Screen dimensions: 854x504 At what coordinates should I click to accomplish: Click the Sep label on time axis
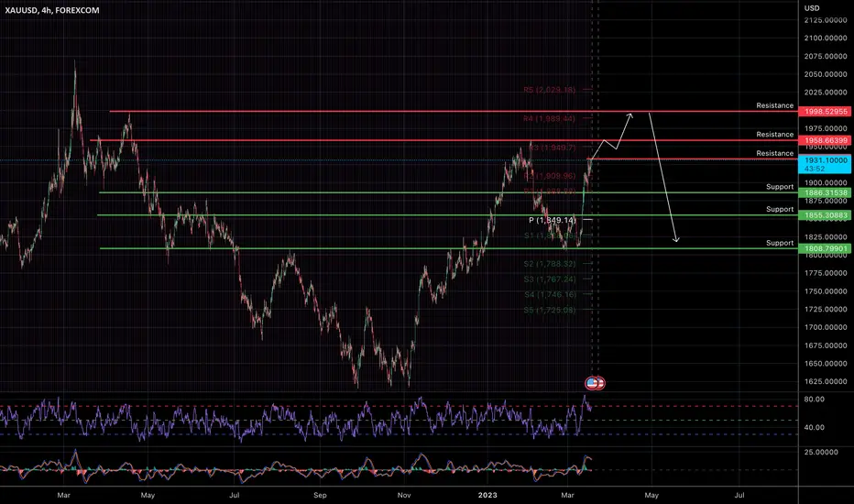tap(320, 495)
